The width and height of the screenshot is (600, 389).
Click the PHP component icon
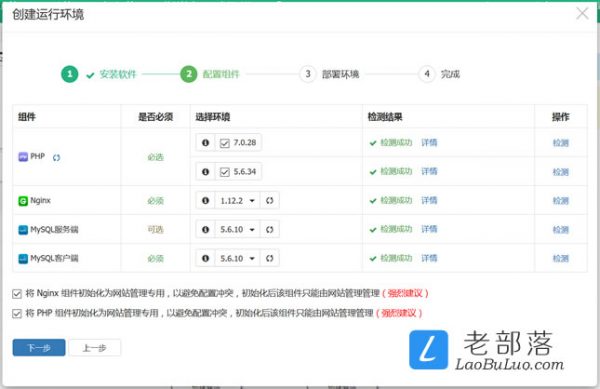pos(23,157)
